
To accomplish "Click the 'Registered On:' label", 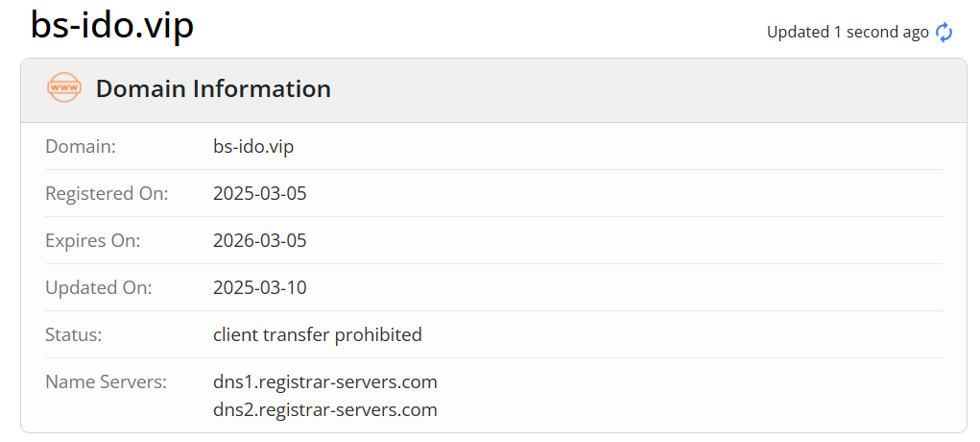I will click(x=107, y=193).
